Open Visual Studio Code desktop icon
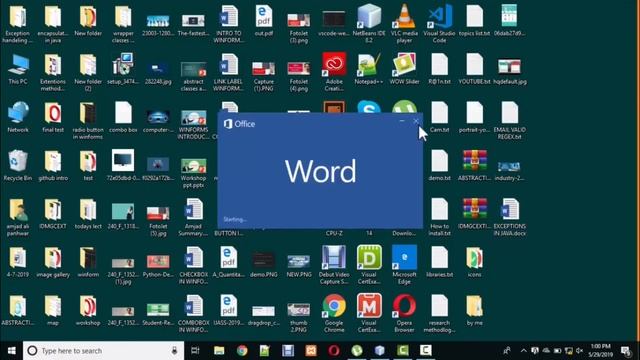This screenshot has width=640, height=360. click(x=439, y=23)
